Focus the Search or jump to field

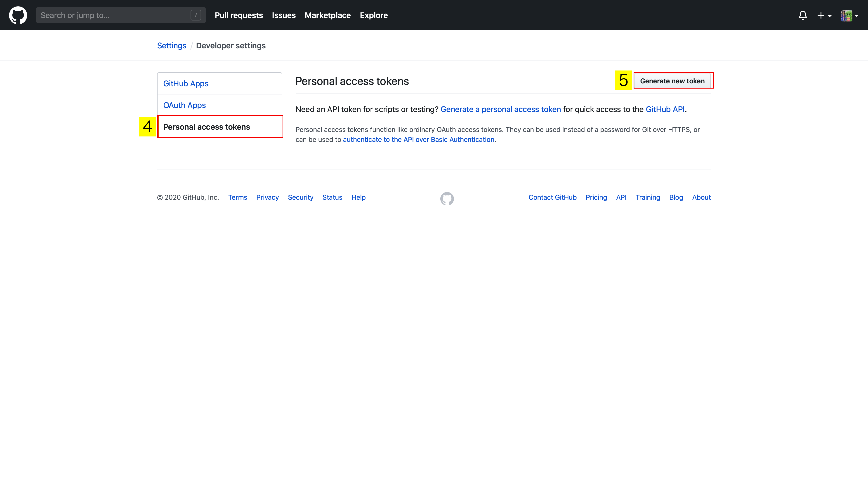(121, 15)
